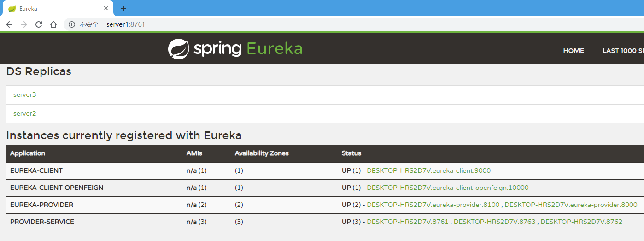Image resolution: width=644 pixels, height=241 pixels.
Task: Reload the page with the refresh icon
Action: click(39, 24)
